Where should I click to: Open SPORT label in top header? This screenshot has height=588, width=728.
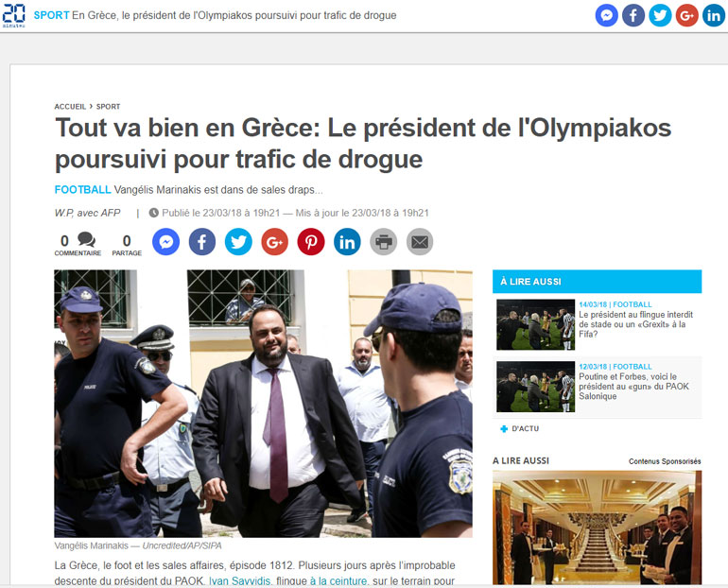click(51, 15)
